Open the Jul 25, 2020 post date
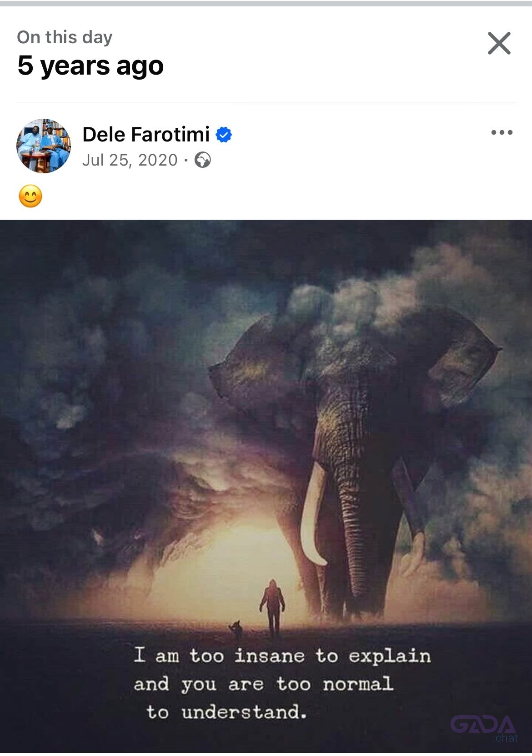 [130, 160]
